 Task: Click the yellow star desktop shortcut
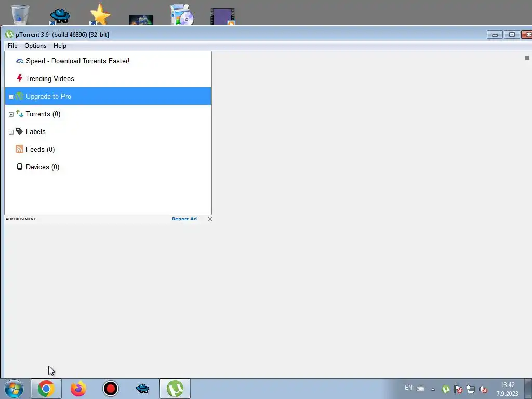100,15
